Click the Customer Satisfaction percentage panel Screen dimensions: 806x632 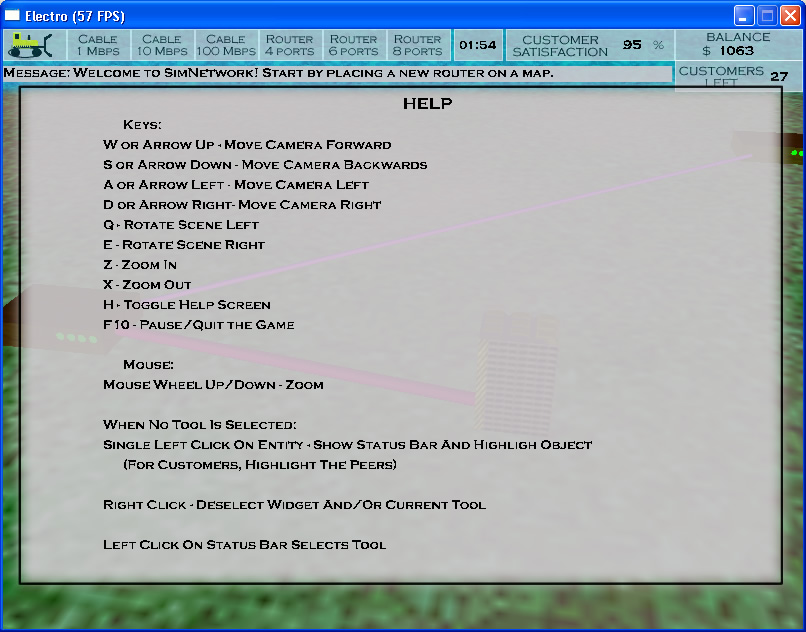click(x=588, y=45)
